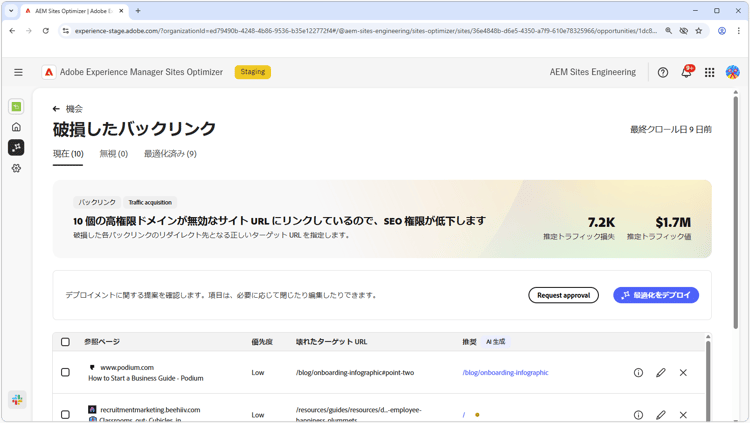Viewport: 750px width, 423px height.
Task: Open the browser profile icon
Action: click(x=722, y=31)
